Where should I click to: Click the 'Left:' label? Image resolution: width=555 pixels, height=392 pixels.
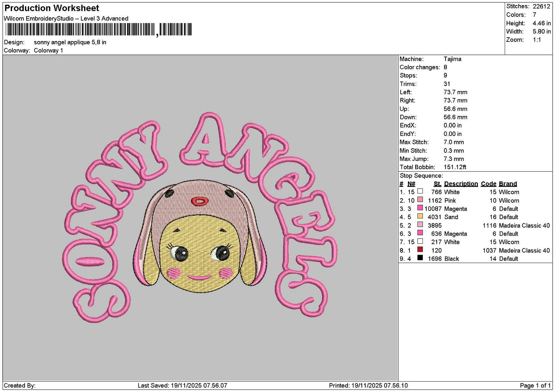pos(406,92)
